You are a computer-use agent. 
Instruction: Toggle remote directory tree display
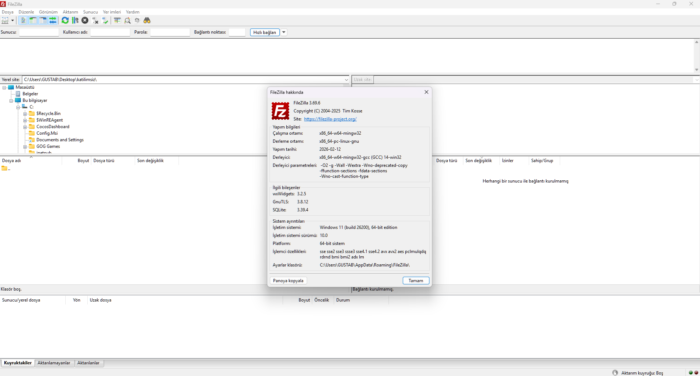[x=43, y=21]
